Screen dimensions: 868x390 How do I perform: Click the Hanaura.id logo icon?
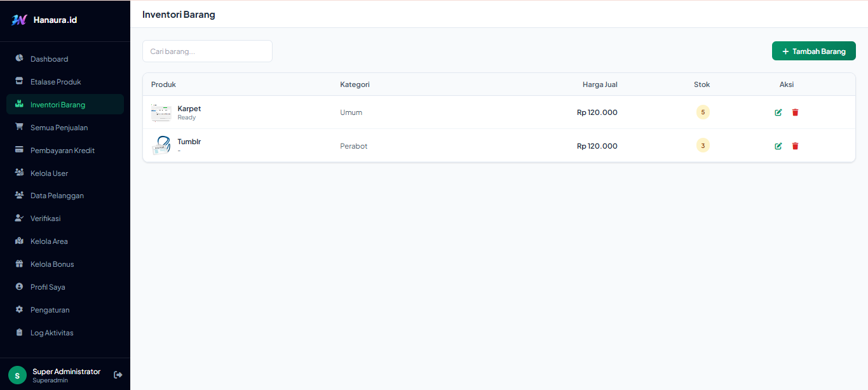click(20, 20)
